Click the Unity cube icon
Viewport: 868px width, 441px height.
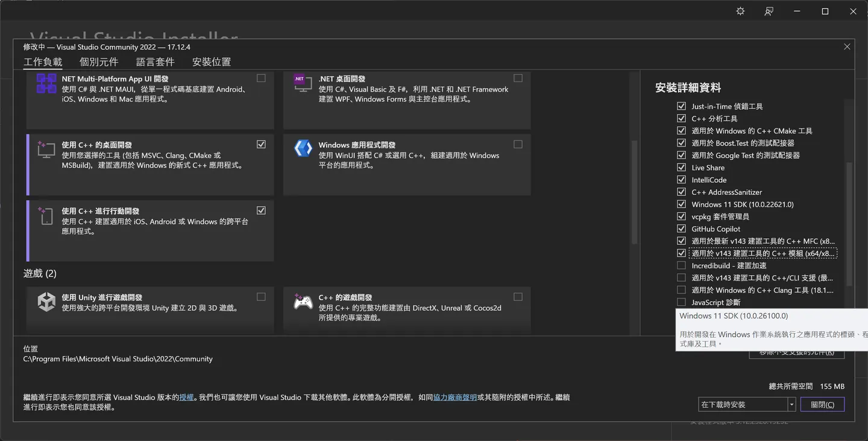pos(46,302)
